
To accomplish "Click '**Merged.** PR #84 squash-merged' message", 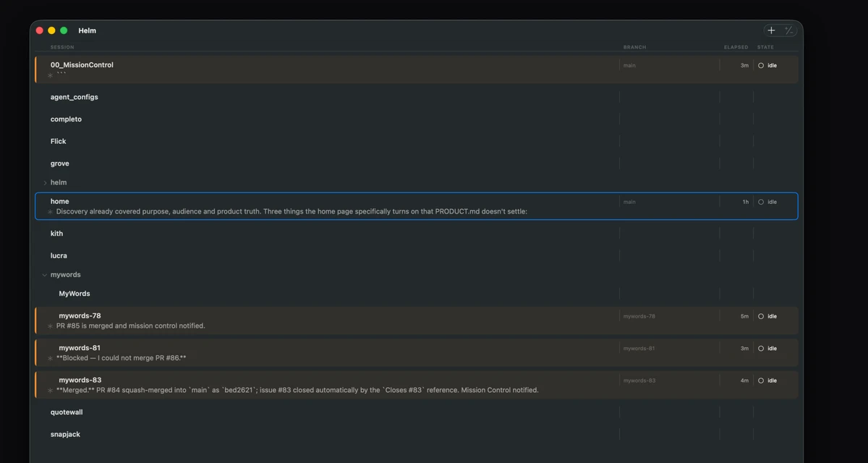I will (x=297, y=390).
